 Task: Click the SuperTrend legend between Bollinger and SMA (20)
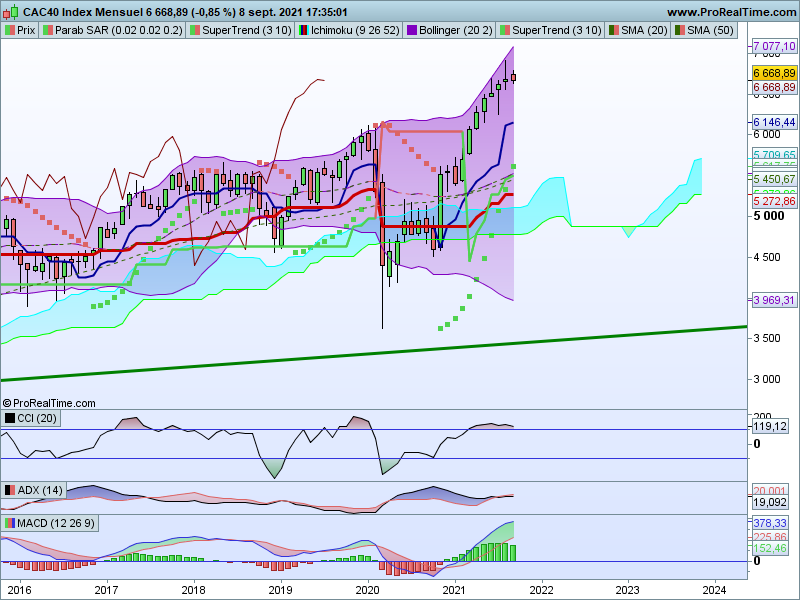point(551,30)
